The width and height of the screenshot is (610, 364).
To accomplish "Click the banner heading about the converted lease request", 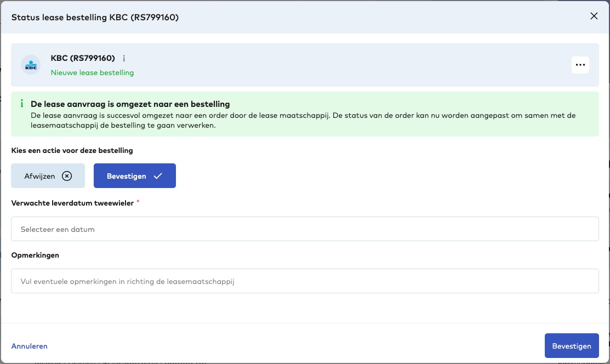I will click(x=130, y=104).
